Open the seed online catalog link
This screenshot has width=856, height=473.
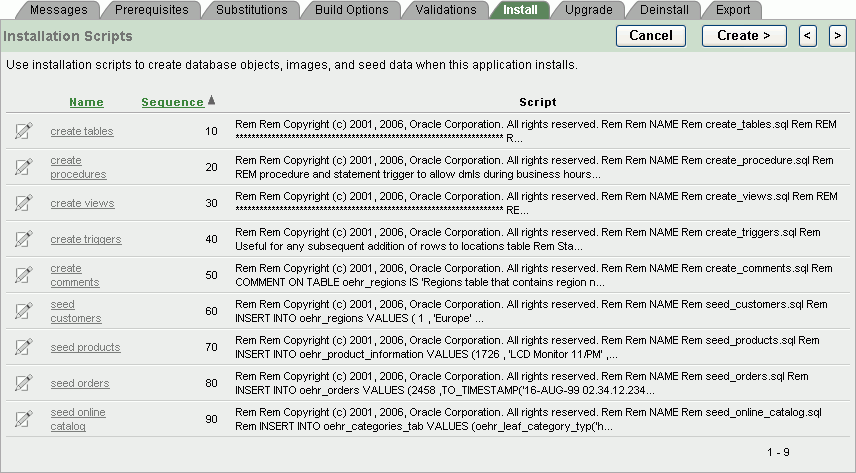(x=78, y=419)
